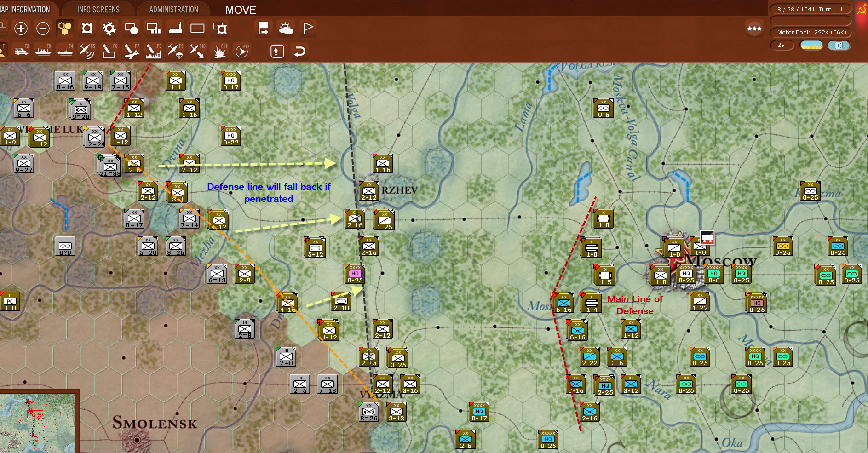Select F6 bombing target mode icon
The image size is (868, 453).
[x=109, y=51]
